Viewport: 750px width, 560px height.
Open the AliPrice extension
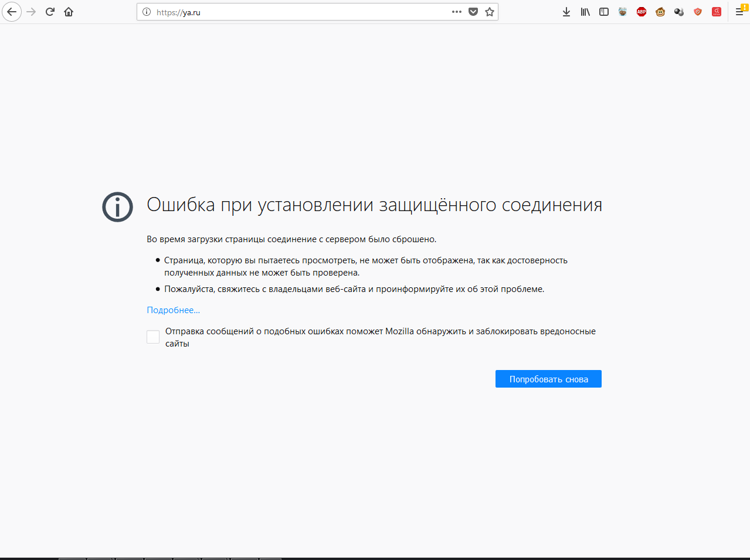point(716,11)
